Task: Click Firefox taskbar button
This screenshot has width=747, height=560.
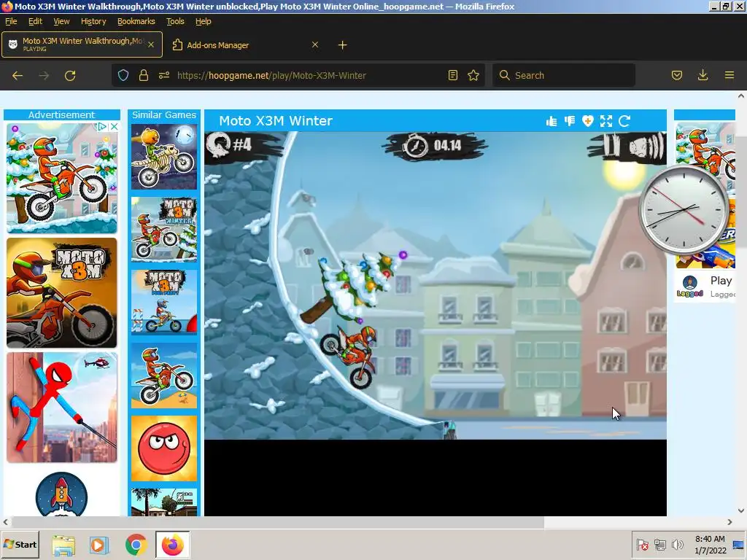Action: pos(172,545)
